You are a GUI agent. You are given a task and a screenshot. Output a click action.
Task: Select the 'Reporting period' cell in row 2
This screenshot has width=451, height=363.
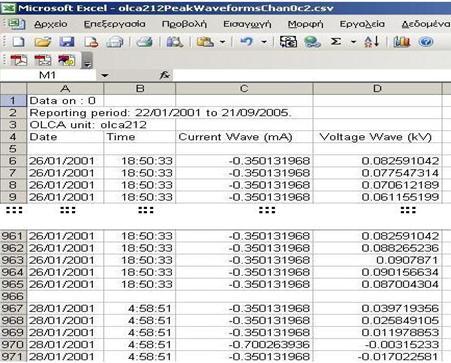pyautogui.click(x=65, y=113)
